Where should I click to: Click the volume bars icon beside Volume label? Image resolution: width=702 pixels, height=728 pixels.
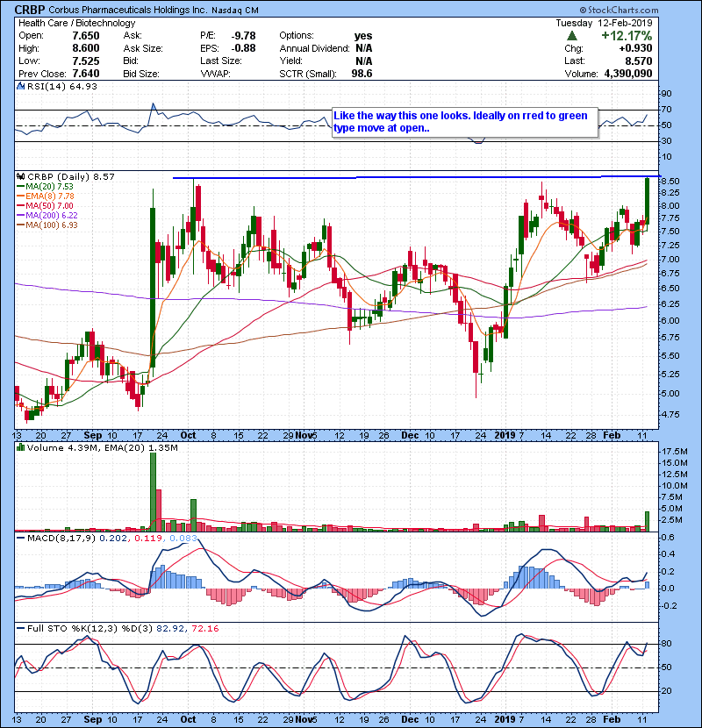(x=20, y=447)
